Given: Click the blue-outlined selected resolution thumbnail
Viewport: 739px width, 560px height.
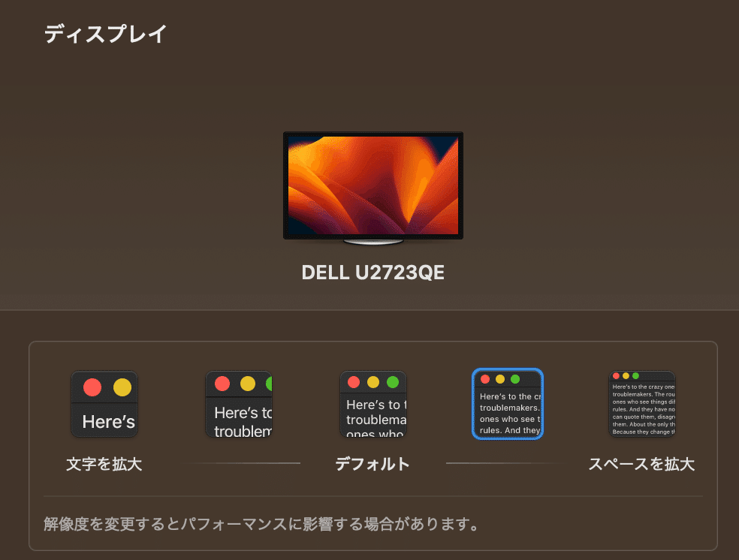Looking at the screenshot, I should pos(508,404).
